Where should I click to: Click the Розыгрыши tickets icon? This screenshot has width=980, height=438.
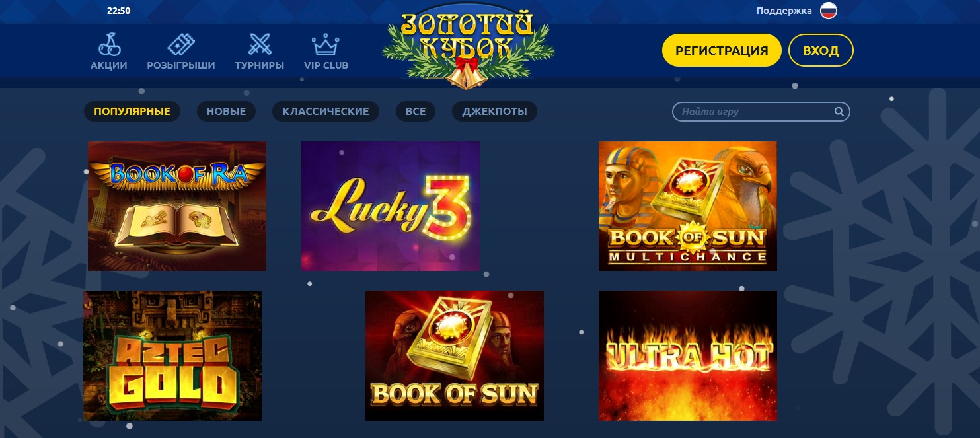pyautogui.click(x=181, y=45)
